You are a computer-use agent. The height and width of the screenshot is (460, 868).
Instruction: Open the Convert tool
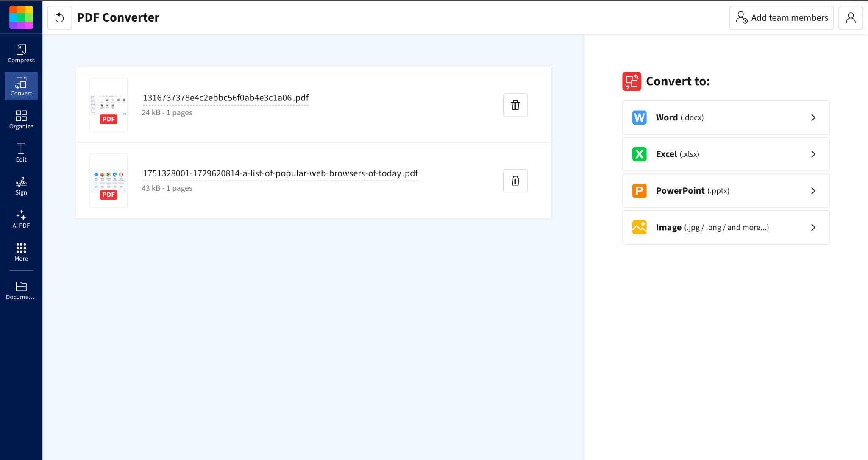(21, 86)
